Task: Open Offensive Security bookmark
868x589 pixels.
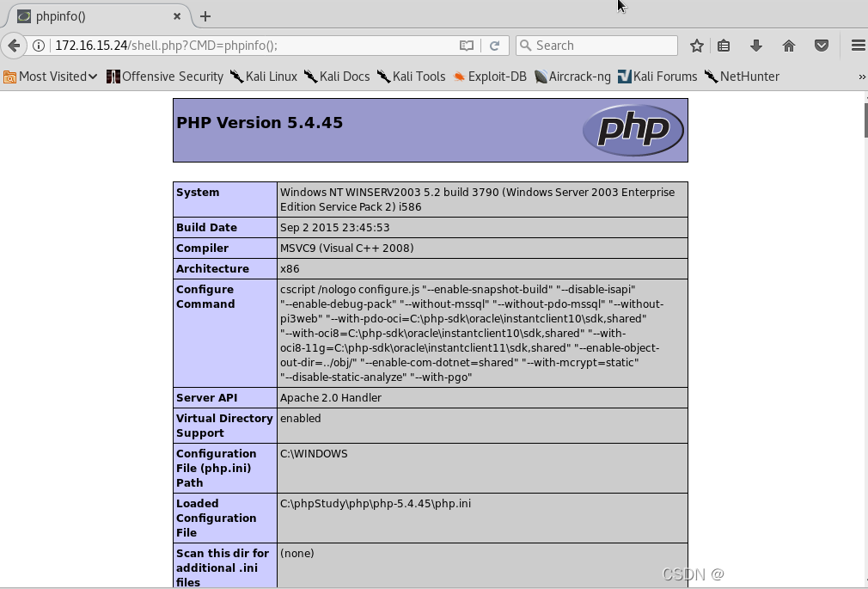Action: (165, 77)
